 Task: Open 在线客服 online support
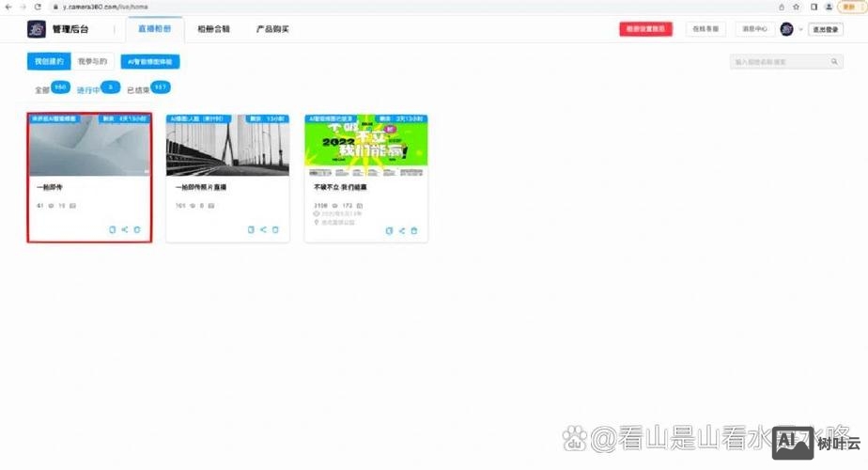(x=705, y=29)
